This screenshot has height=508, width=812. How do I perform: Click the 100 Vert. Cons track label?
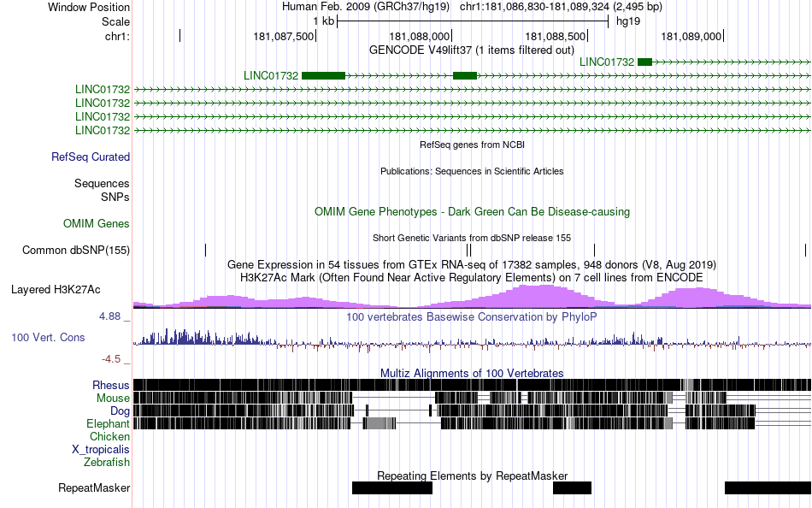pyautogui.click(x=48, y=338)
